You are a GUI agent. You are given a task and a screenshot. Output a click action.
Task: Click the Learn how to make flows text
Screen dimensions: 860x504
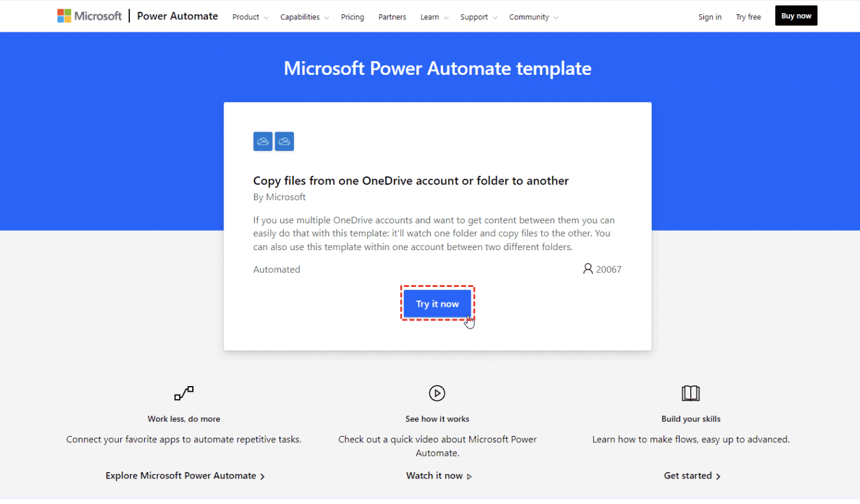point(691,440)
